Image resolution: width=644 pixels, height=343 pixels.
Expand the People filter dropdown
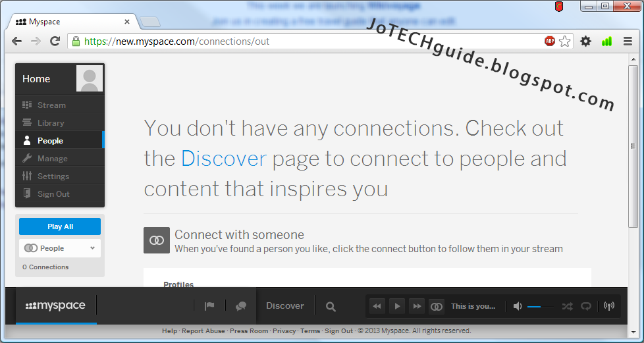[60, 248]
